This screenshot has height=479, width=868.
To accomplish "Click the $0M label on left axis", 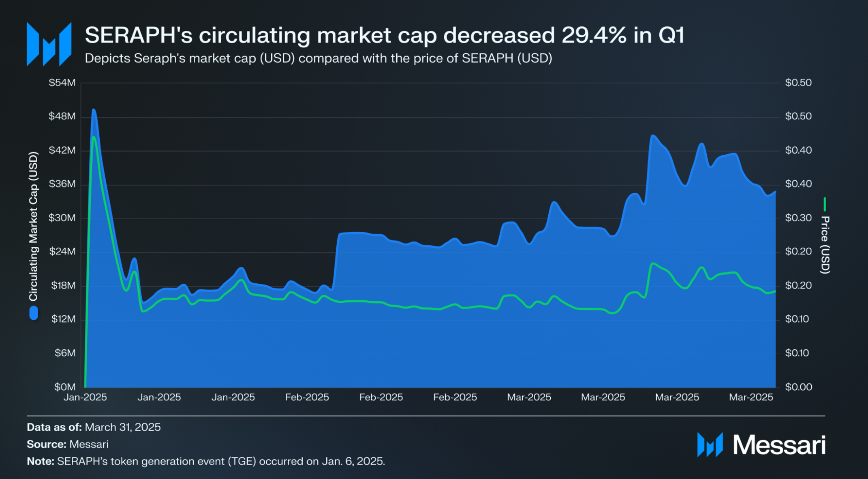I will point(65,387).
